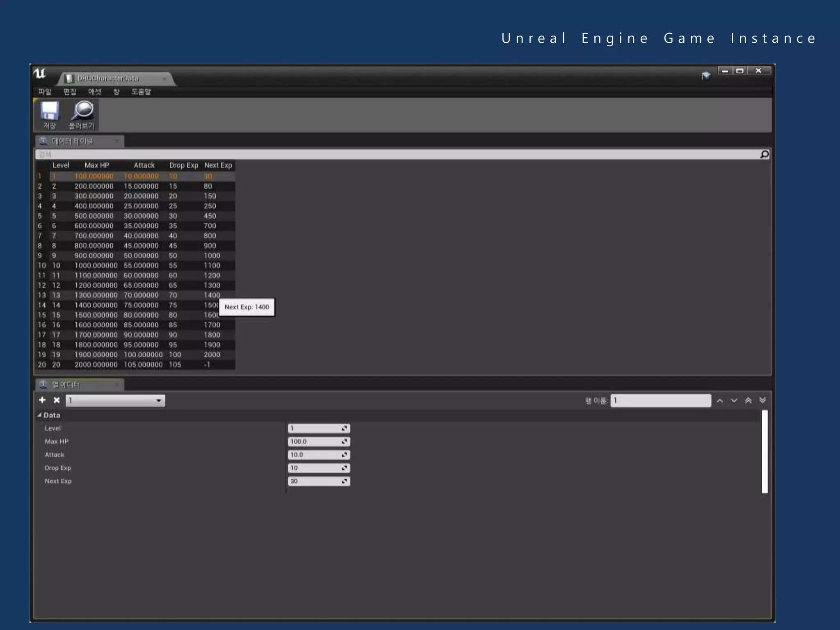The width and height of the screenshot is (840, 630).
Task: Click the search magnifier in the filter bar
Action: [x=764, y=155]
